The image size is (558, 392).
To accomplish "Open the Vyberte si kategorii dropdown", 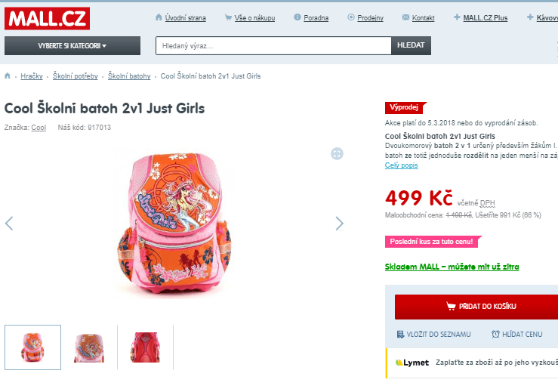I will (x=72, y=46).
